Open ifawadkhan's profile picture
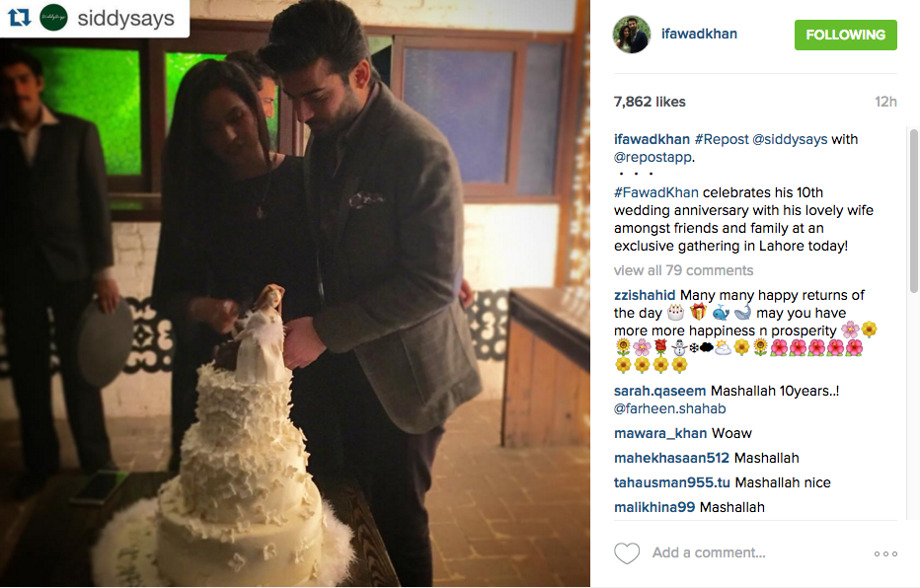 pyautogui.click(x=632, y=34)
